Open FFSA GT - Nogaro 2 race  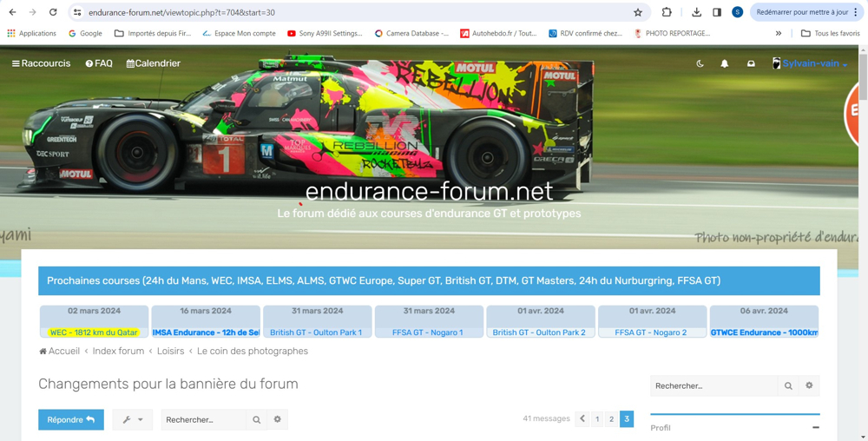651,332
